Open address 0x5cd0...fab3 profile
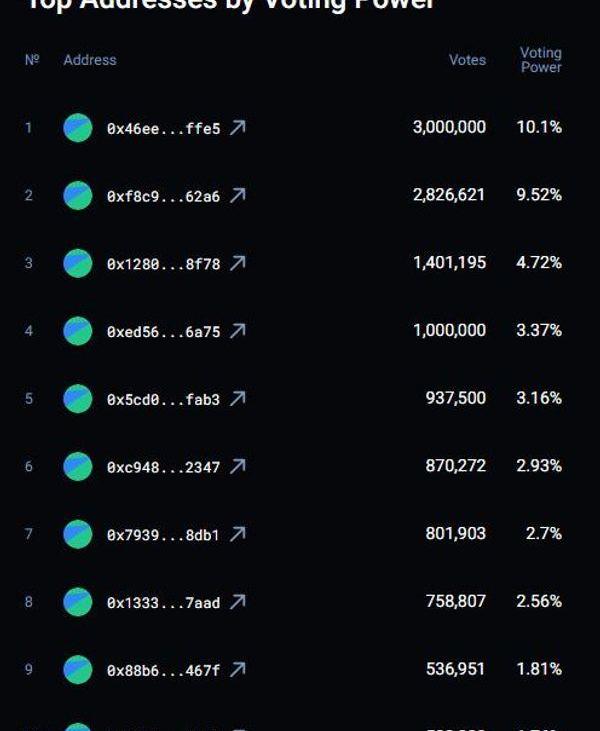 click(x=163, y=399)
